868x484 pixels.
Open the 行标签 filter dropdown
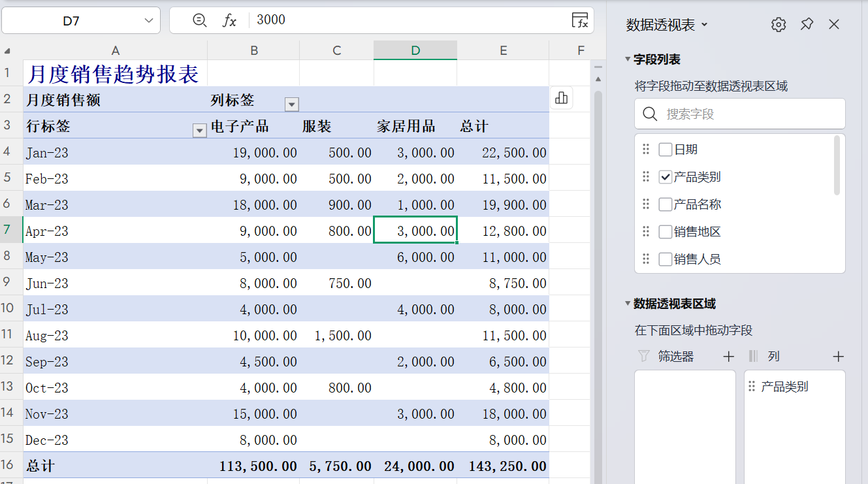(x=200, y=131)
